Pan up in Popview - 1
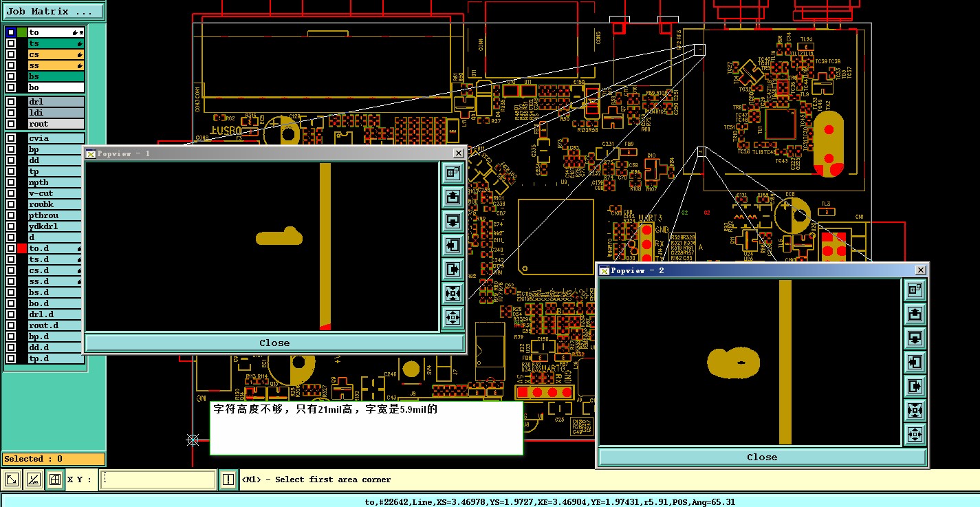Screen dimensions: 980x507 pyautogui.click(x=453, y=197)
